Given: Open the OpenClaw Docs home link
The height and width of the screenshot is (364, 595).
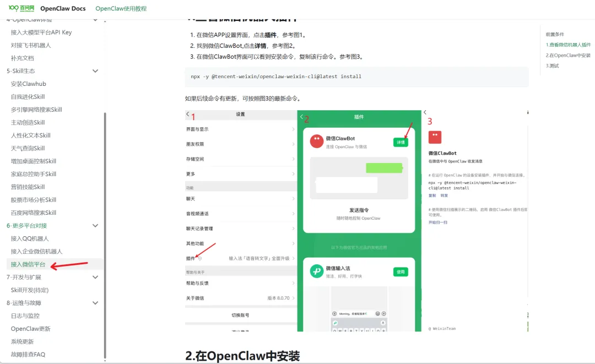Looking at the screenshot, I should pos(63,8).
